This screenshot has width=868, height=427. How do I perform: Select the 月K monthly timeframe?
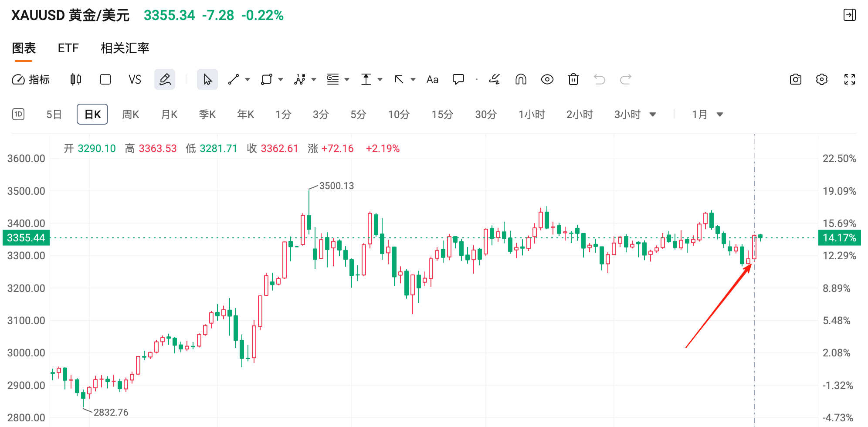tap(169, 114)
